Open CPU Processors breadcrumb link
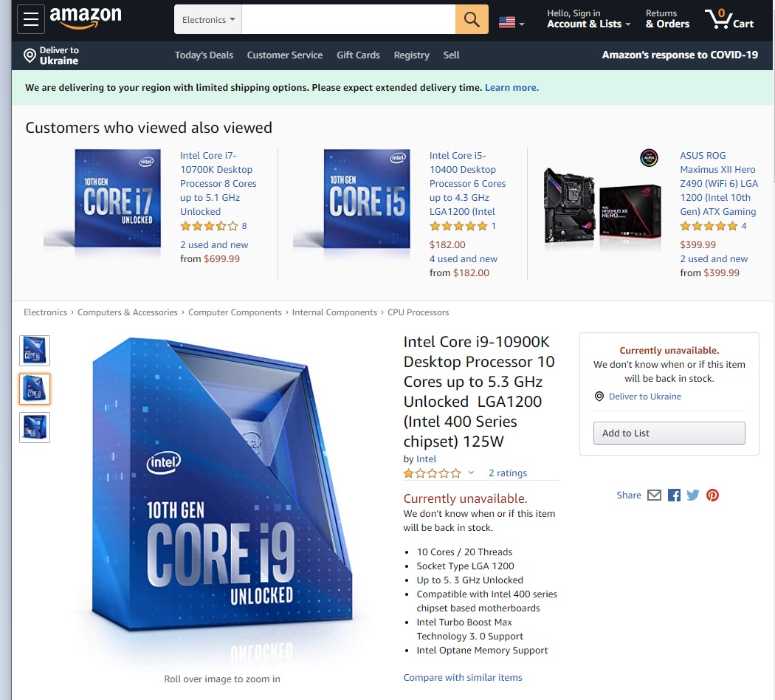The height and width of the screenshot is (700, 775). point(418,312)
